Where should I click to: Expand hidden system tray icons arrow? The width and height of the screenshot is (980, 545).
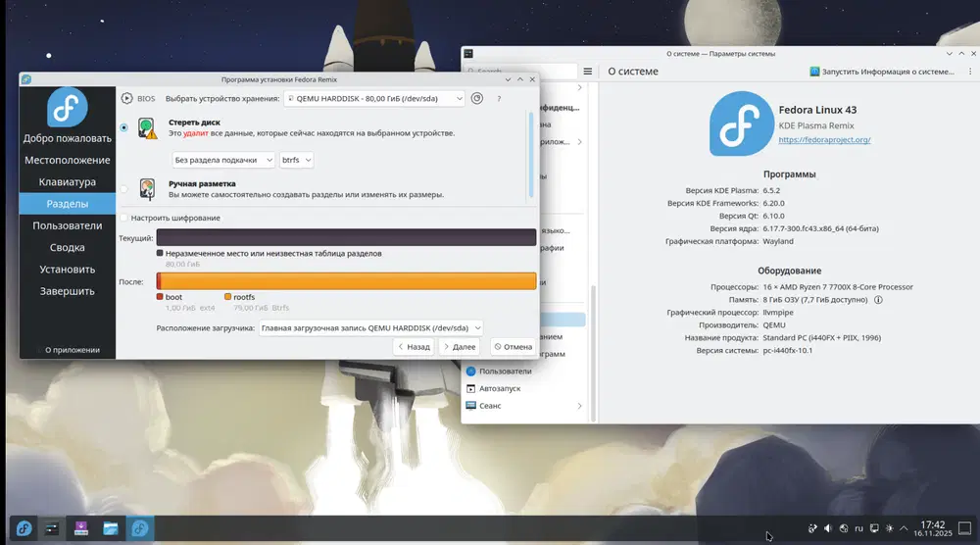click(904, 528)
